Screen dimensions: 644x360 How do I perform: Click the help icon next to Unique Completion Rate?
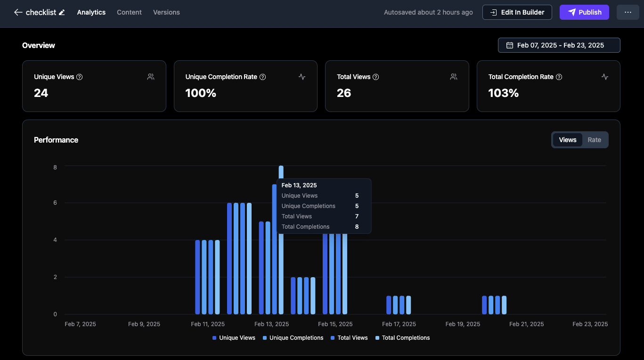click(x=263, y=77)
